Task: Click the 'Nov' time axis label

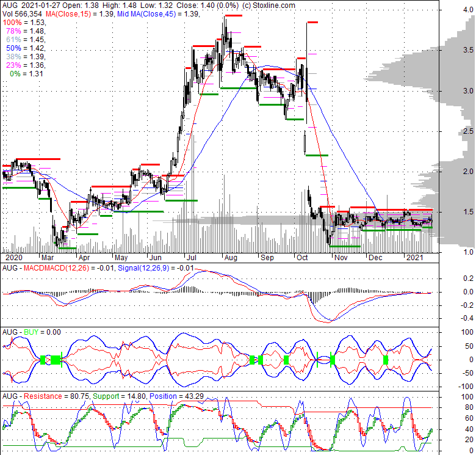Action: [341, 258]
